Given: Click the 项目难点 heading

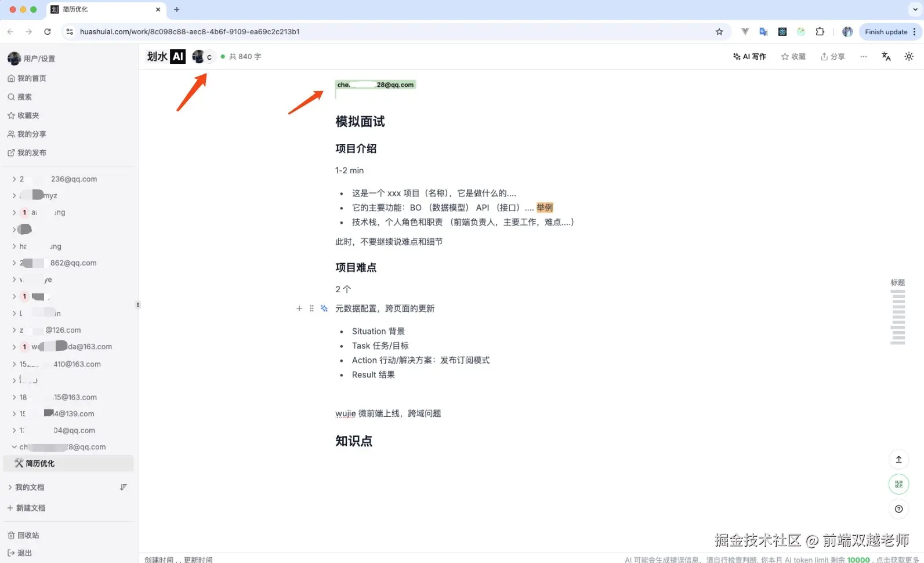Looking at the screenshot, I should [x=356, y=267].
